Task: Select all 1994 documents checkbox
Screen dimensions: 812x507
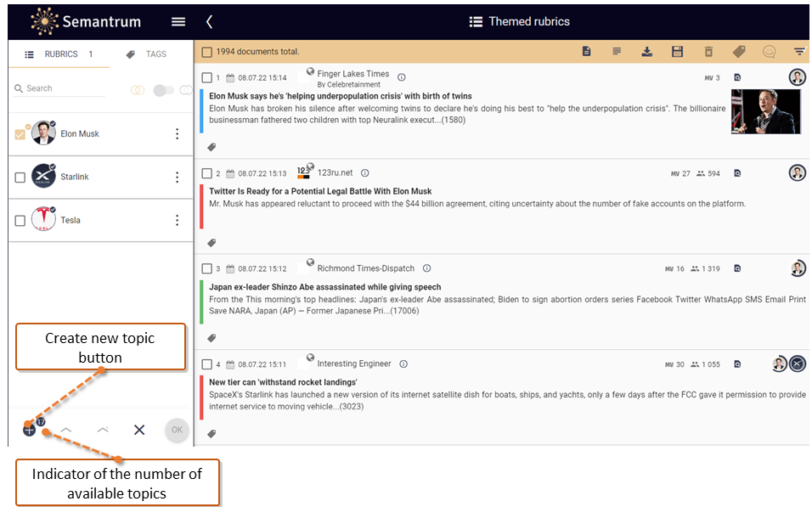Action: 207,52
